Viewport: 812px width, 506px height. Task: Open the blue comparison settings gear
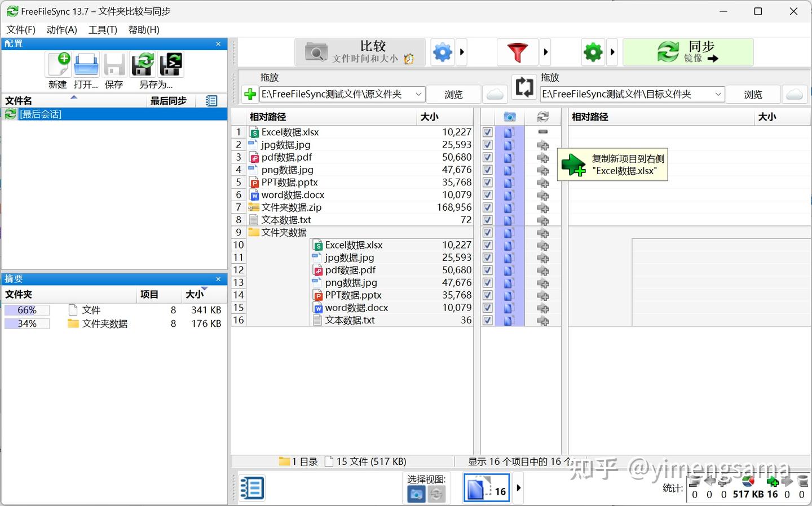(443, 52)
